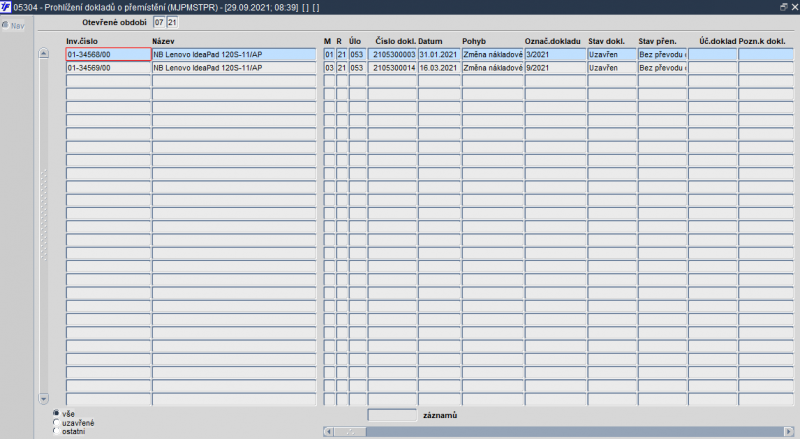The image size is (800, 439).
Task: Click the year field '21' of open period
Action: [x=172, y=22]
